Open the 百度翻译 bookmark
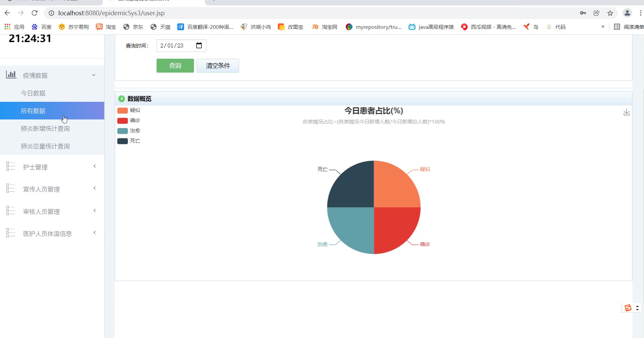The height and width of the screenshot is (338, 644). point(205,27)
